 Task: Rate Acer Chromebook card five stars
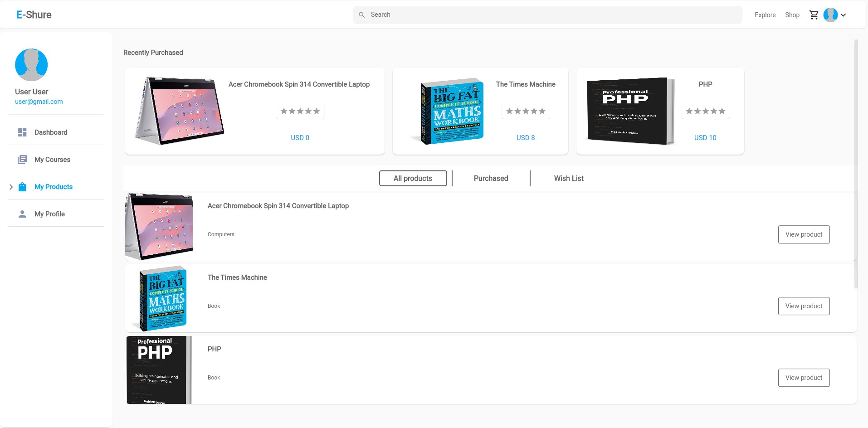[x=317, y=111]
